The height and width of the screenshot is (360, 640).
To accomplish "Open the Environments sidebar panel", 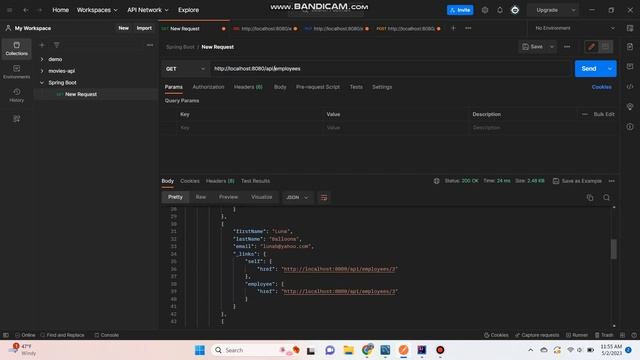I will point(16,72).
